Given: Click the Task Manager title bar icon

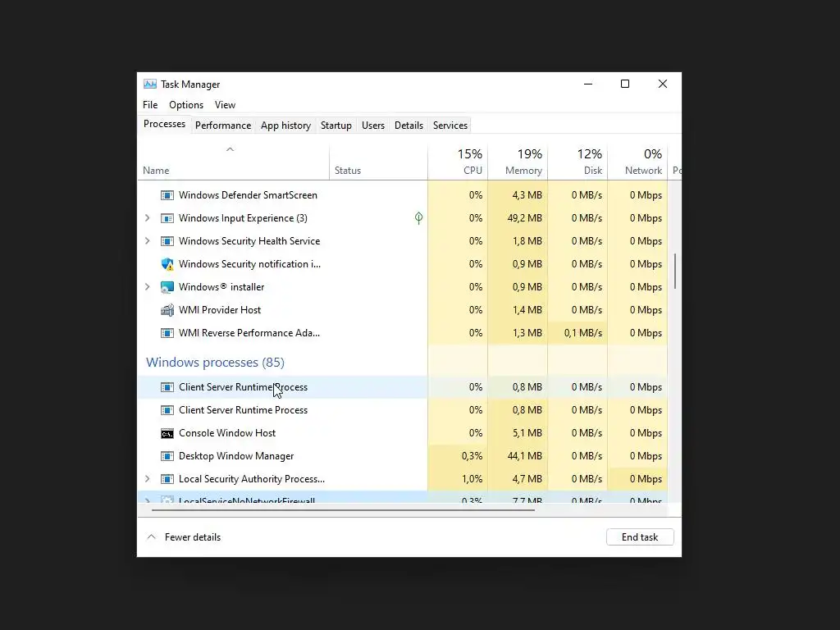Looking at the screenshot, I should point(150,84).
